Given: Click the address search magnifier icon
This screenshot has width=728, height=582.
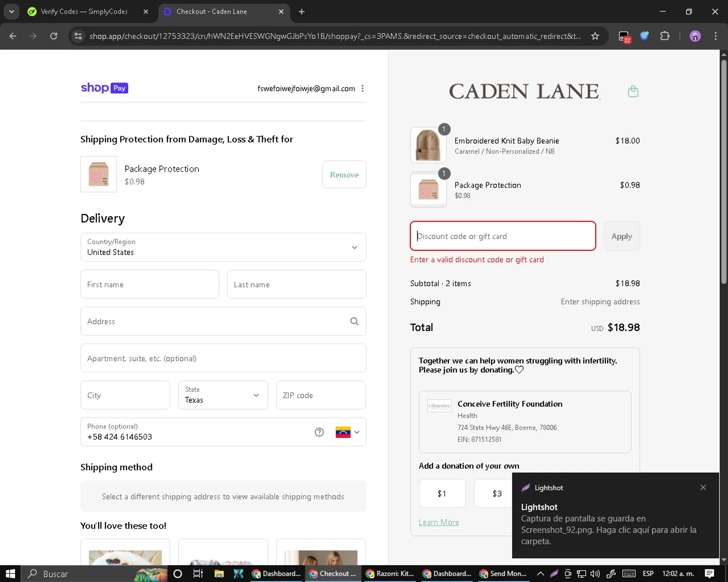Looking at the screenshot, I should coord(354,321).
